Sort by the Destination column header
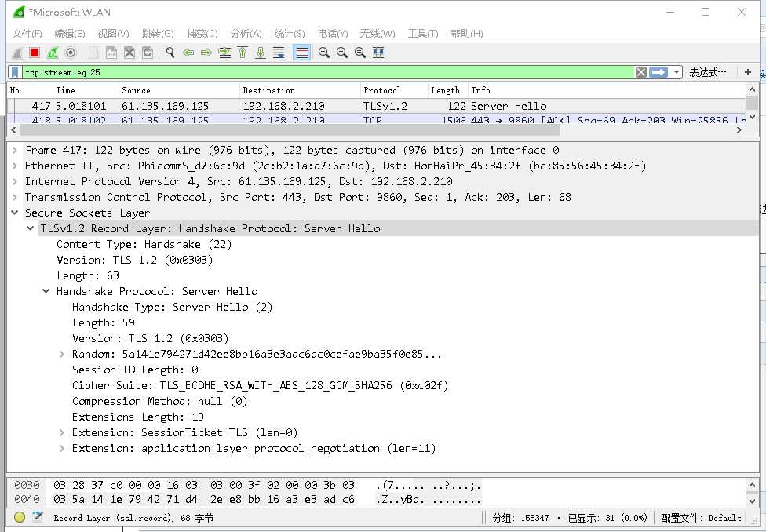This screenshot has height=532, width=766. coord(300,90)
